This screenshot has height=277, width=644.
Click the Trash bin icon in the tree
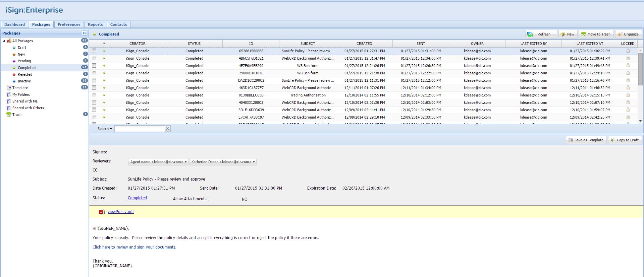point(9,115)
